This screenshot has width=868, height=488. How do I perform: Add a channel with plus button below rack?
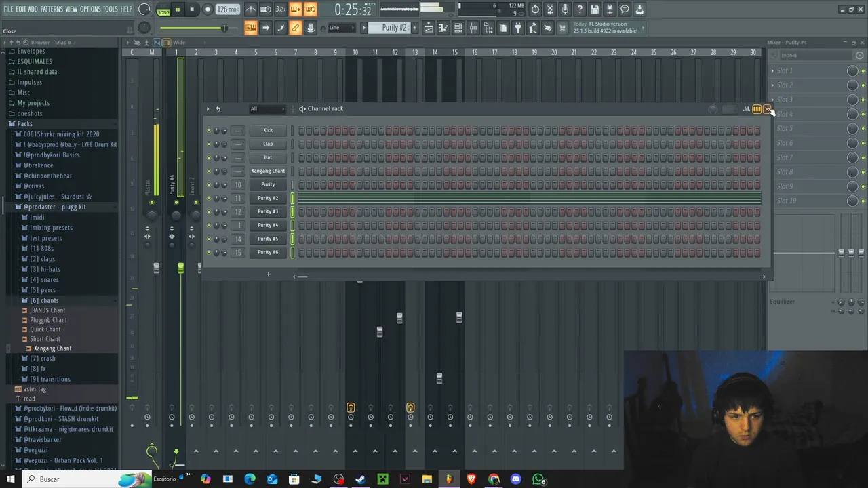coord(268,274)
